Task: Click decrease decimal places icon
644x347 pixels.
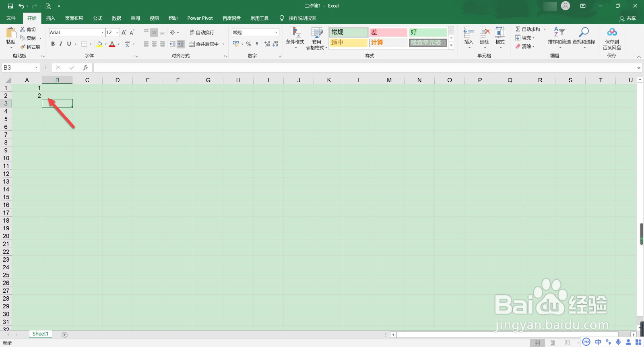Action: tap(275, 44)
